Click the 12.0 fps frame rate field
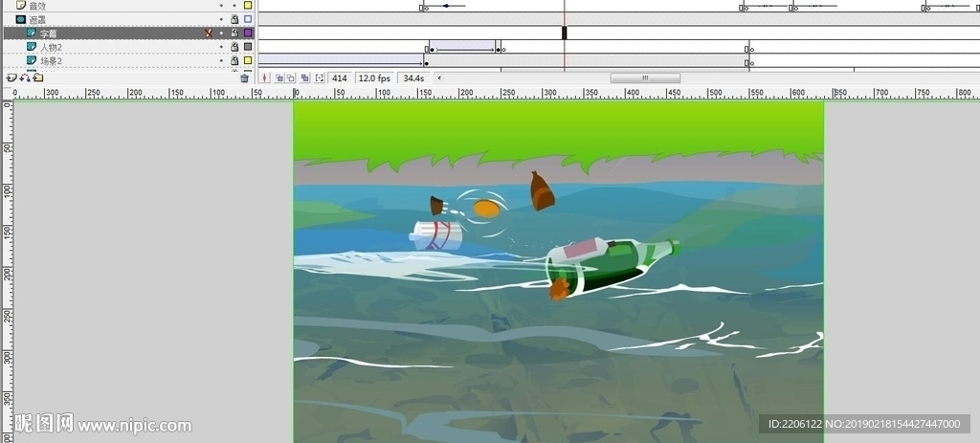Viewport: 980px width, 443px height. tap(374, 78)
